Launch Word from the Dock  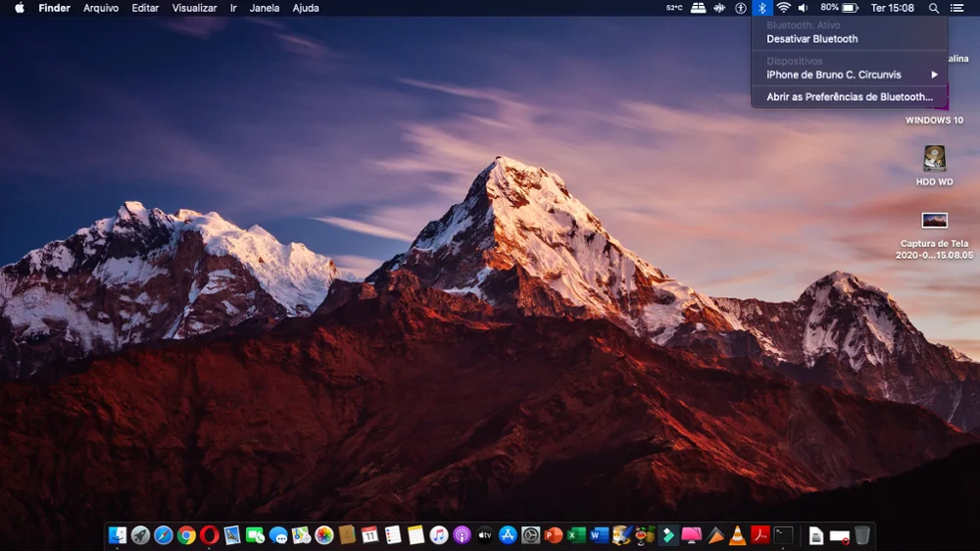tap(600, 535)
